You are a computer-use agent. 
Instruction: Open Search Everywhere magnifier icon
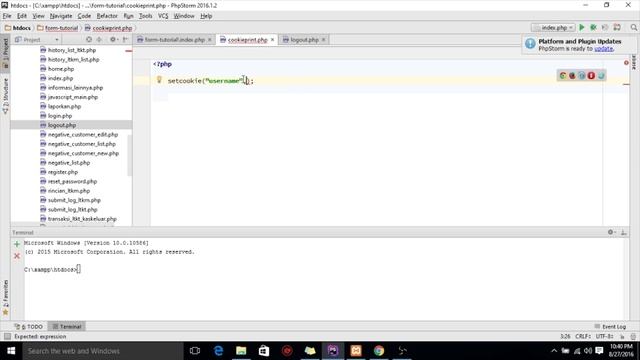pyautogui.click(x=633, y=27)
